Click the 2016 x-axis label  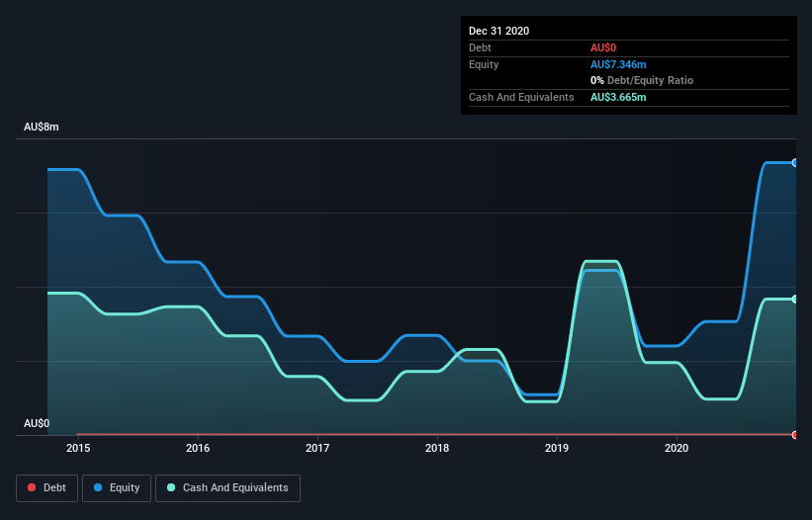click(198, 448)
